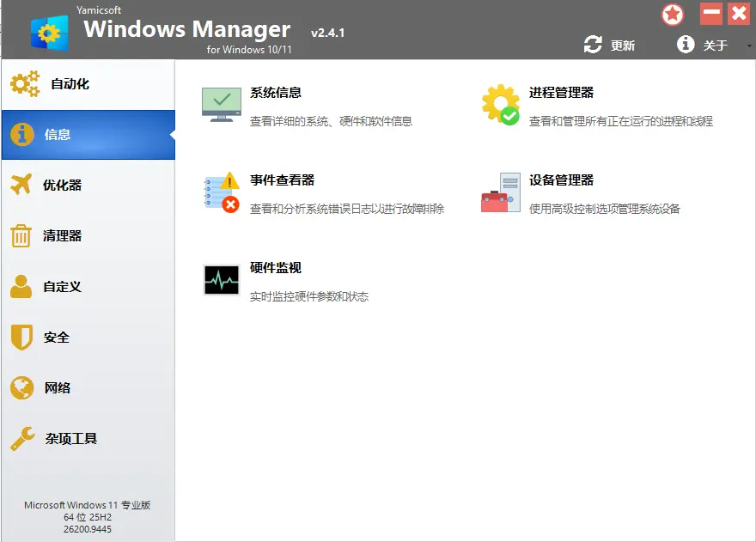The image size is (756, 542).
Task: Click description 使用高级控制选项管理系统设备
Action: (x=604, y=209)
